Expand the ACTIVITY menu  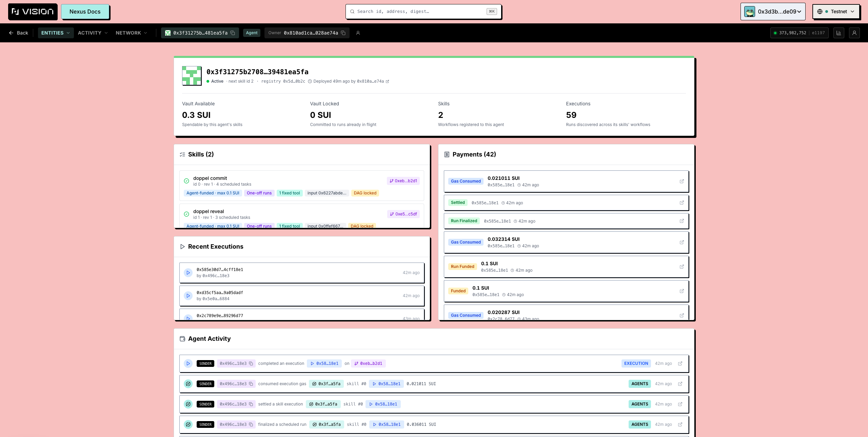[93, 33]
